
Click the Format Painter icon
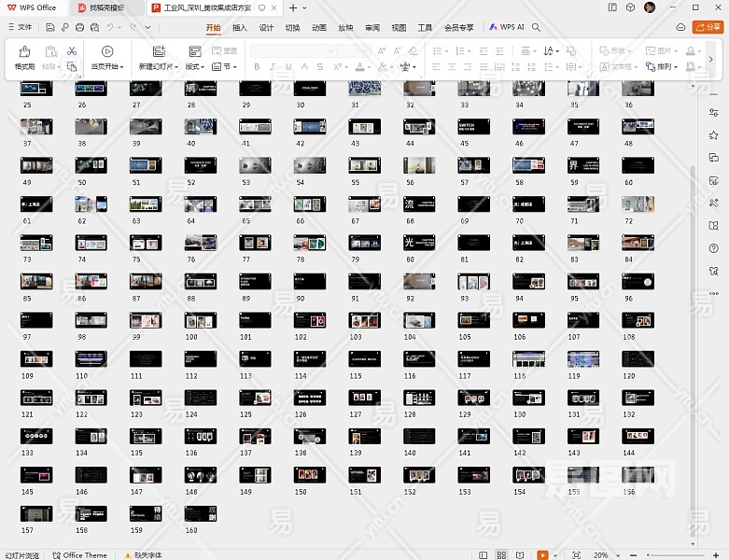24,52
